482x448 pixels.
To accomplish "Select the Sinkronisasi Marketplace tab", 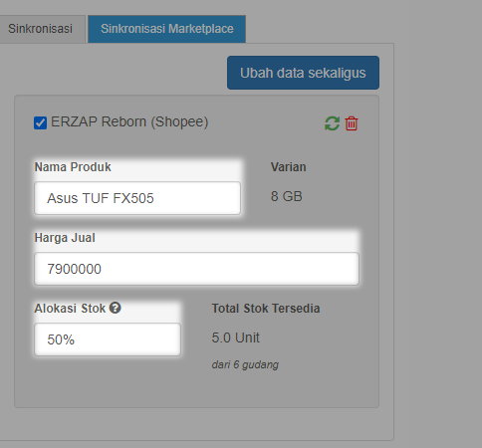I will point(167,29).
